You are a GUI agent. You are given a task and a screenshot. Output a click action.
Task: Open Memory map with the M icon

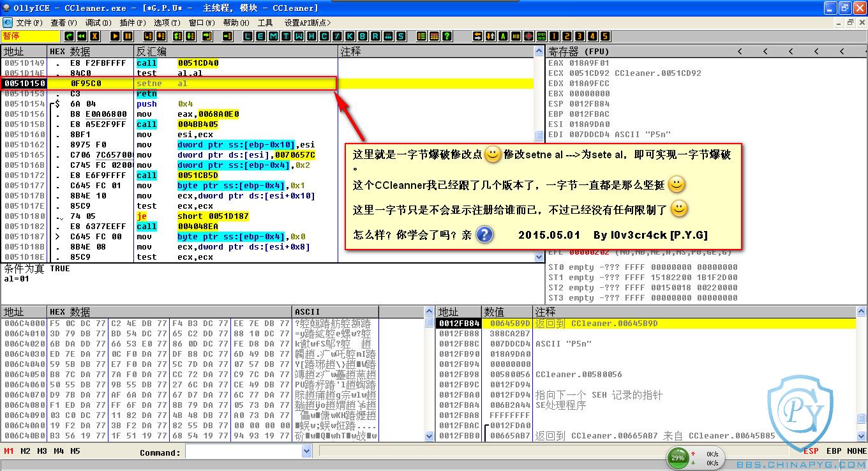[x=274, y=36]
